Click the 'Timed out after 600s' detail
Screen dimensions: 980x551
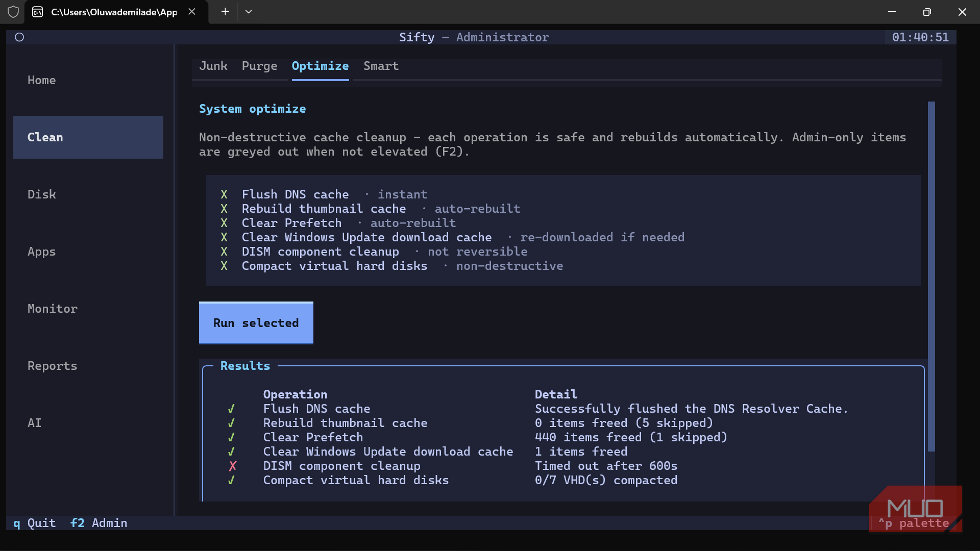click(606, 466)
